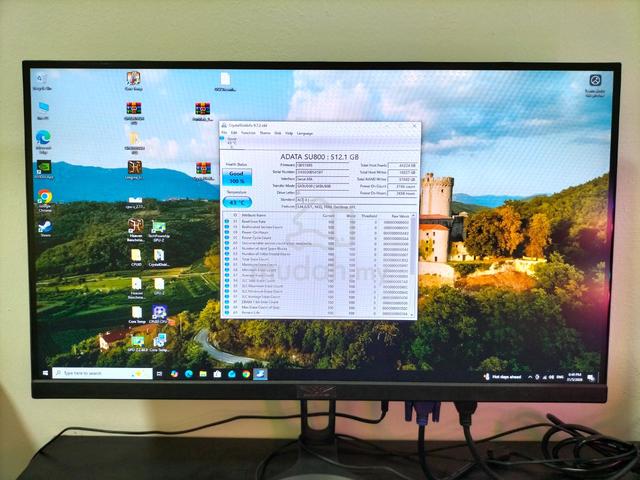The image size is (640, 480).
Task: Click the Raw Values column header
Action: coord(400,216)
